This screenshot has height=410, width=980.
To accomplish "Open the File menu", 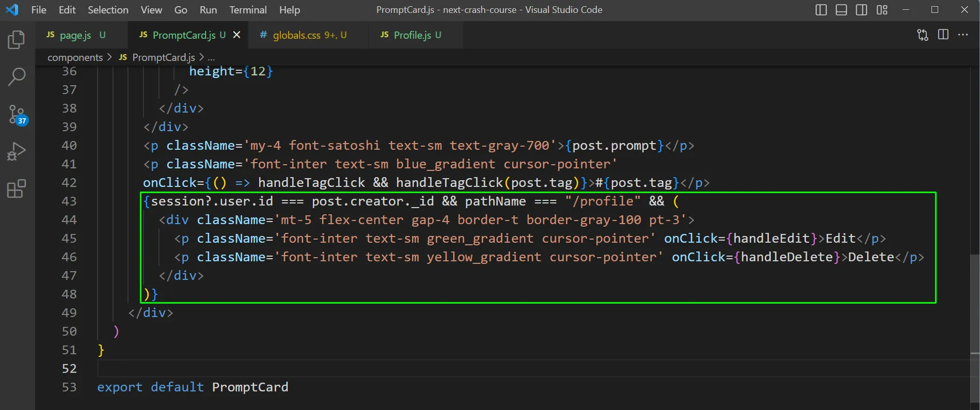I will pyautogui.click(x=39, y=10).
